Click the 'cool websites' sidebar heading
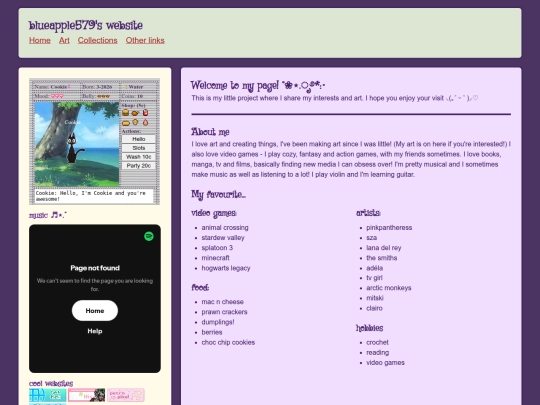 coord(51,383)
